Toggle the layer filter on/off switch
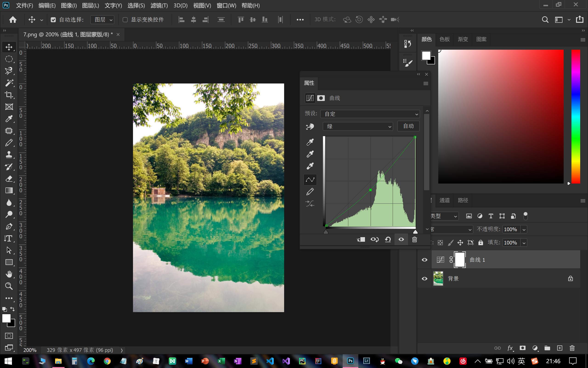 tap(525, 216)
